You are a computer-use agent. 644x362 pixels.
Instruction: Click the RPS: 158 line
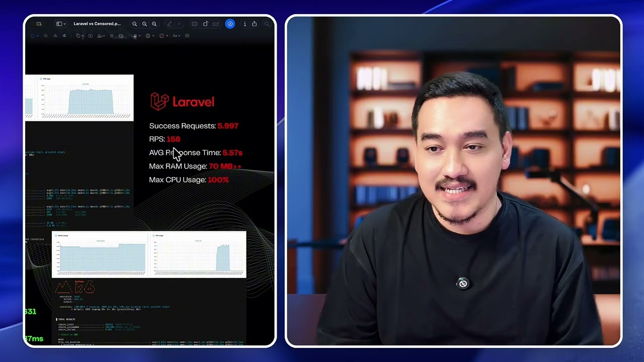point(165,139)
